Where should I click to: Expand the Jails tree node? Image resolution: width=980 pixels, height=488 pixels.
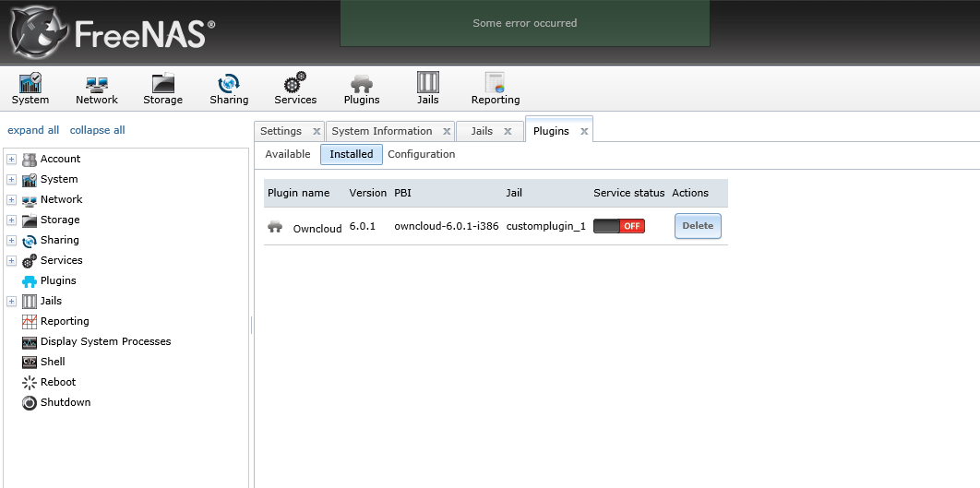pos(11,302)
